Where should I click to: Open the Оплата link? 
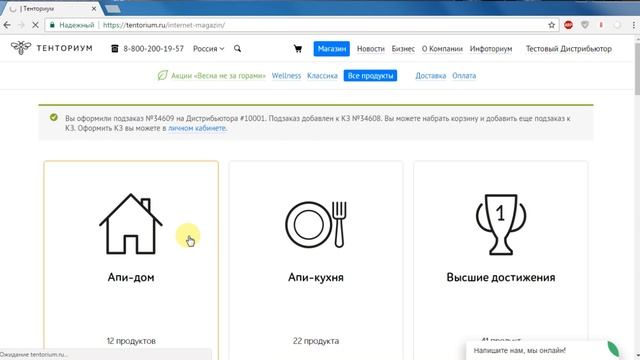[464, 76]
